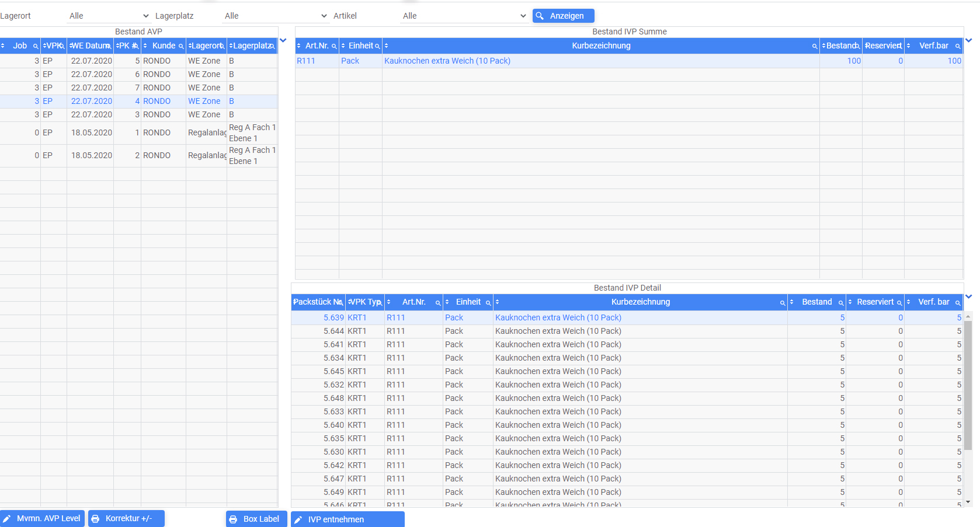Select Packstück 5.645 in IVP Detail
The width and height of the screenshot is (980, 527).
[627, 371]
